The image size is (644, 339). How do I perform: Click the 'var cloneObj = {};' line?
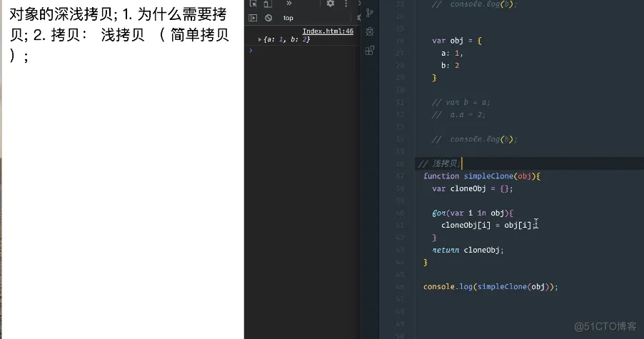[473, 188]
